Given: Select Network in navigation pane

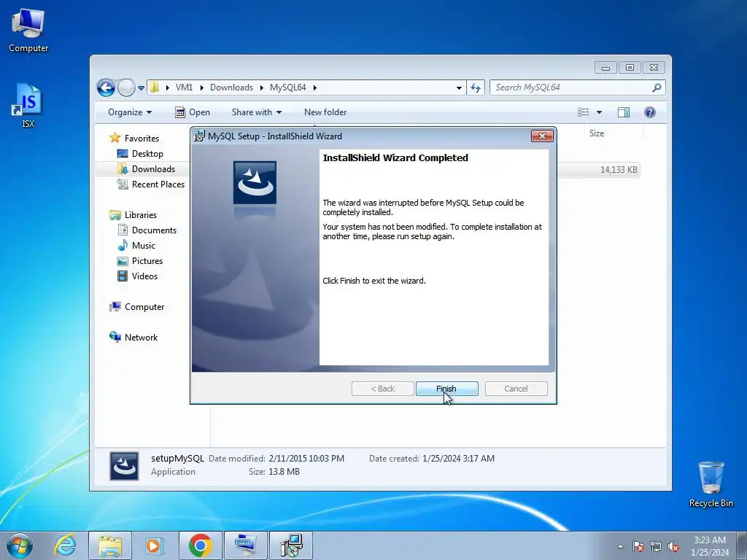Looking at the screenshot, I should click(141, 337).
